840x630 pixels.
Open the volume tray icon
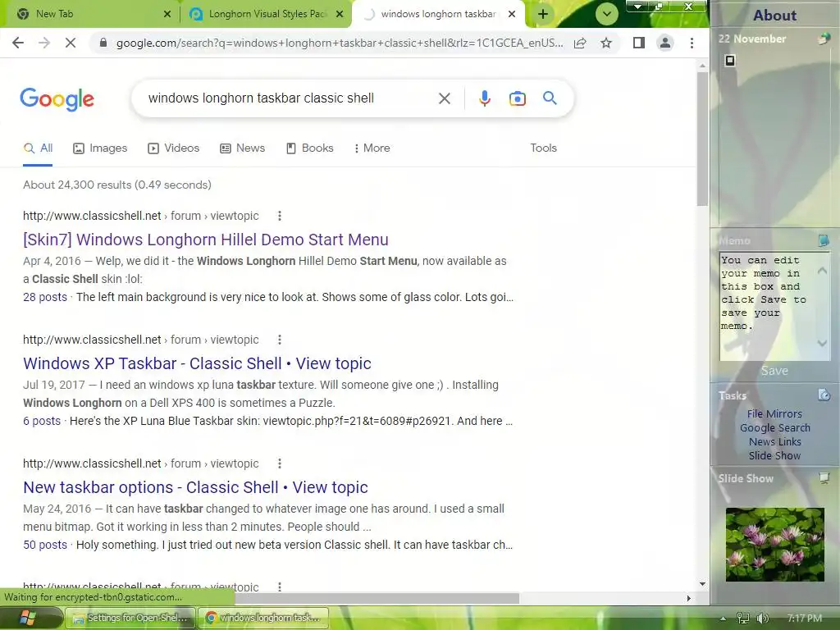coord(762,619)
